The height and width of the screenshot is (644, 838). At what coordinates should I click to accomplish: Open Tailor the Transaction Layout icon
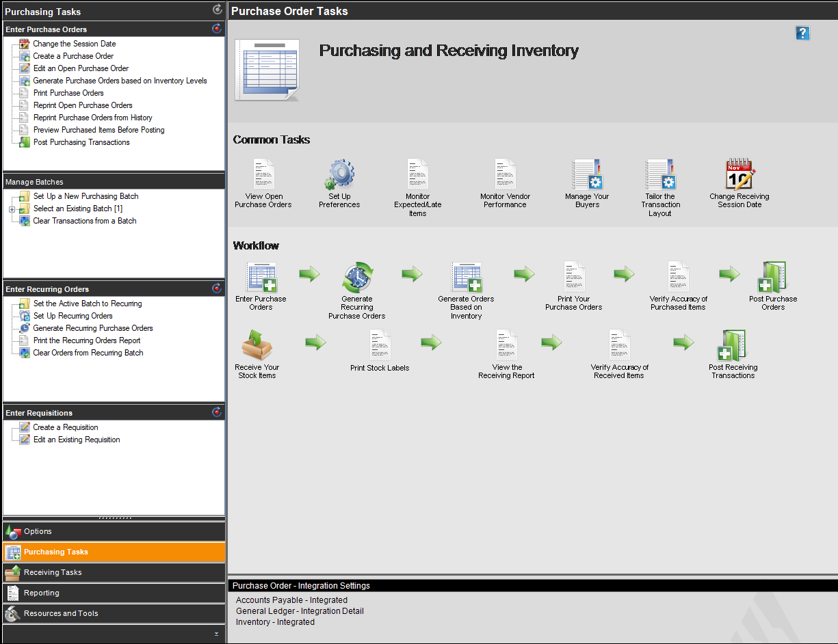(x=660, y=174)
